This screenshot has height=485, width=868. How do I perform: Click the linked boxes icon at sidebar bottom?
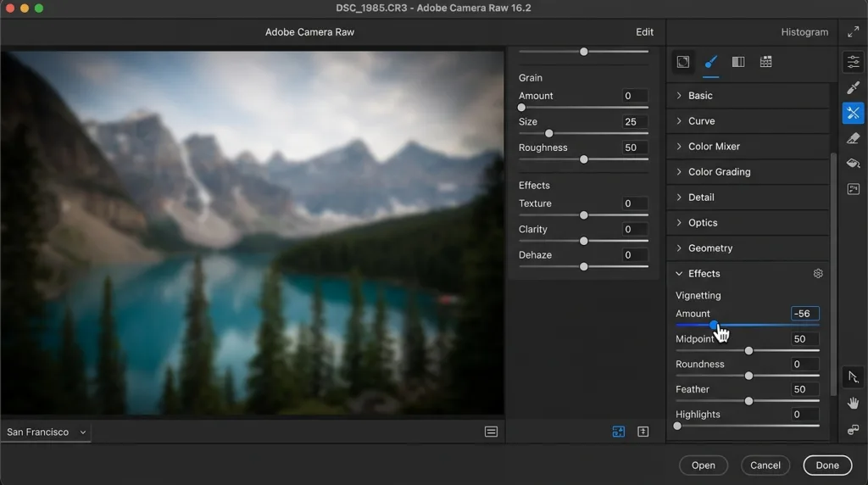pos(853,430)
